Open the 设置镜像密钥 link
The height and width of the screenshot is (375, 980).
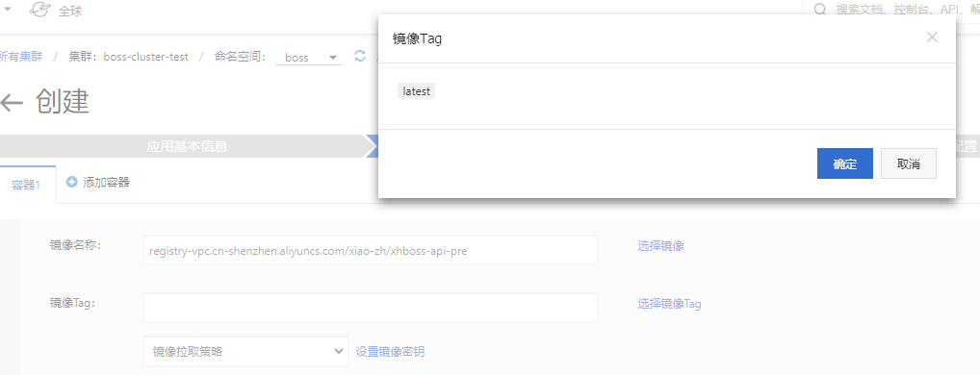390,351
